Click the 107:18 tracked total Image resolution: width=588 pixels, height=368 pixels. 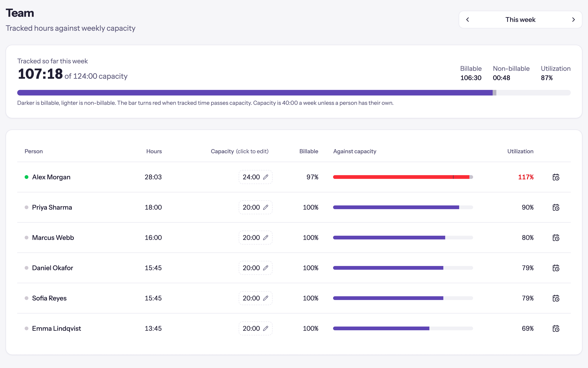pyautogui.click(x=40, y=74)
